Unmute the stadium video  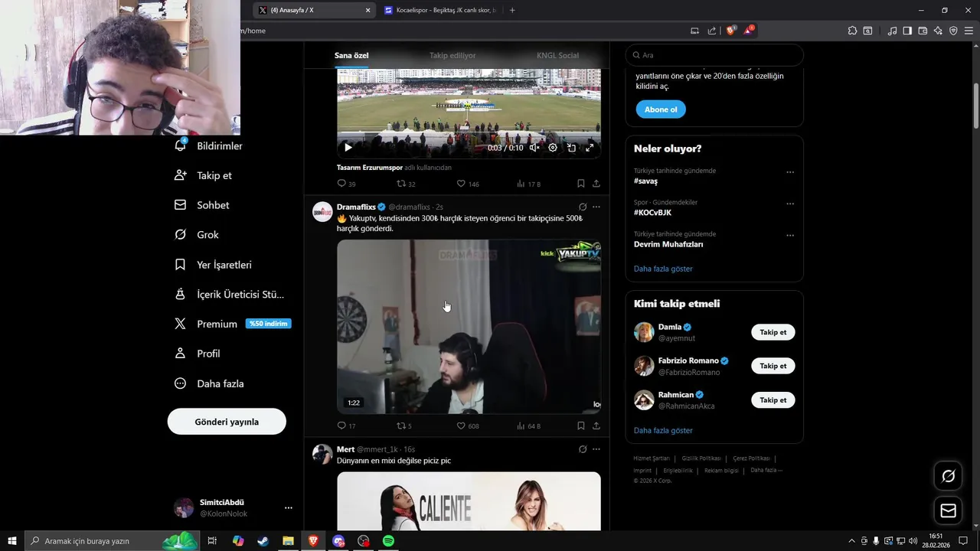pos(534,148)
